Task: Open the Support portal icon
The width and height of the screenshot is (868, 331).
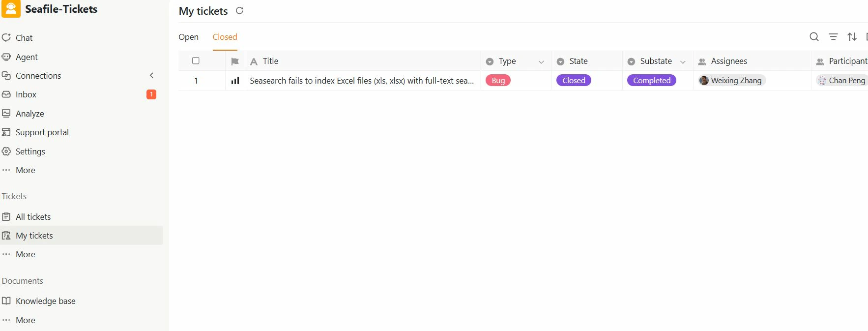Action: click(6, 132)
